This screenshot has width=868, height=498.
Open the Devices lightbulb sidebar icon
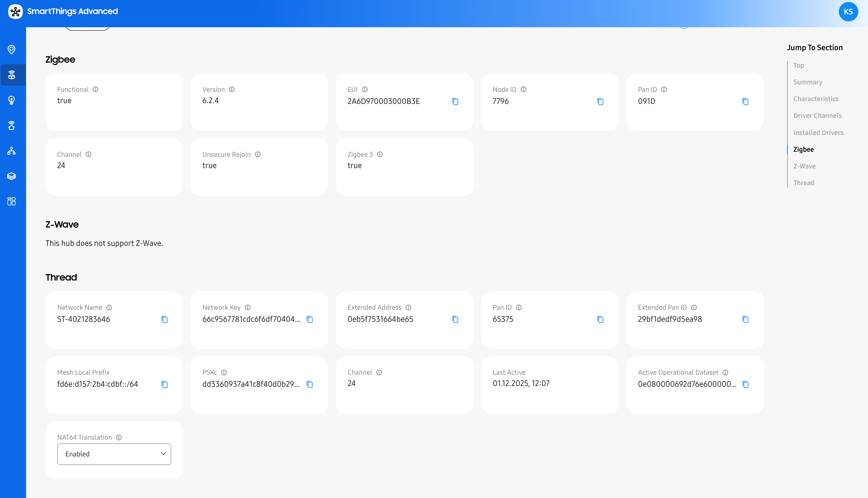click(11, 100)
